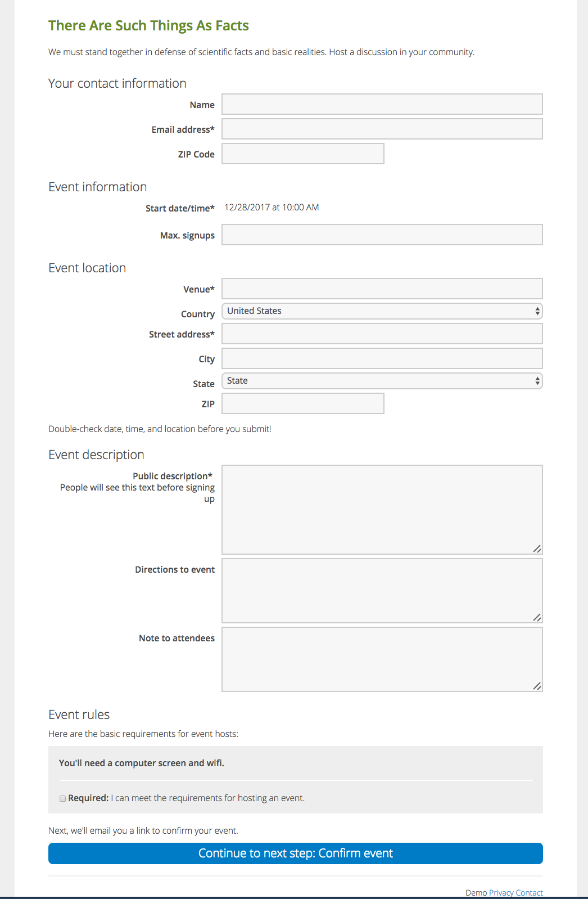588x899 pixels.
Task: Expand the State dropdown
Action: pyautogui.click(x=382, y=381)
